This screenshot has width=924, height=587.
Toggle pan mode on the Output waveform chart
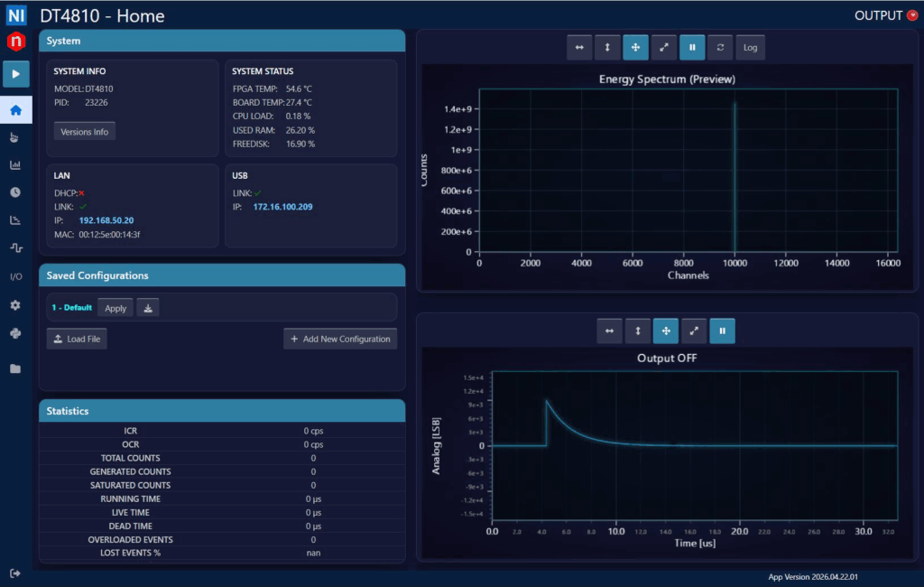tap(666, 331)
